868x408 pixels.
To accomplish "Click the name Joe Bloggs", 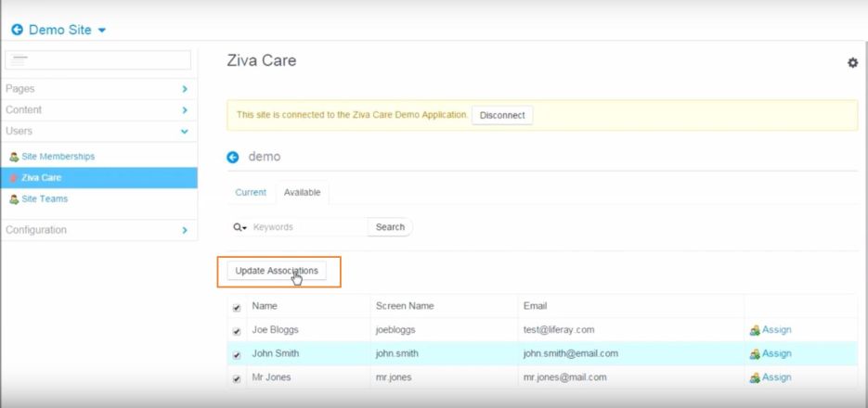I will [275, 329].
